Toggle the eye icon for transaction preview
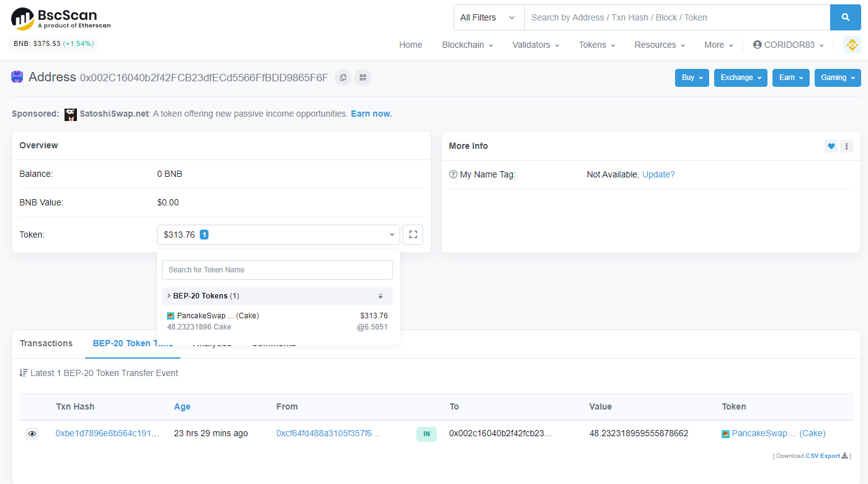 tap(32, 434)
